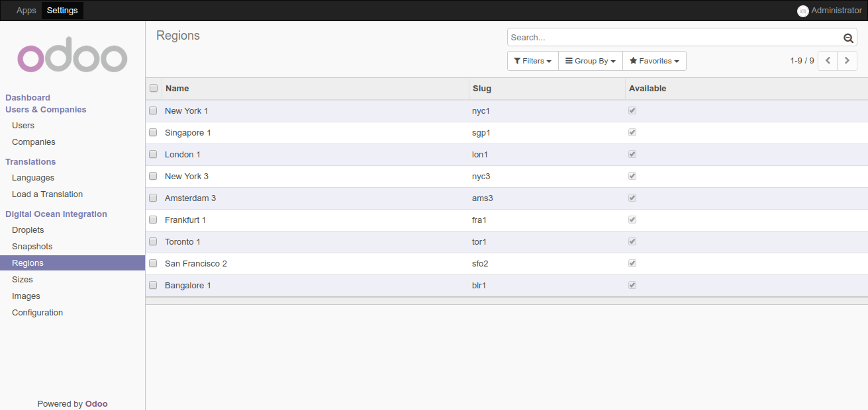Click the Administrator avatar icon
This screenshot has height=410, width=868.
[x=803, y=11]
